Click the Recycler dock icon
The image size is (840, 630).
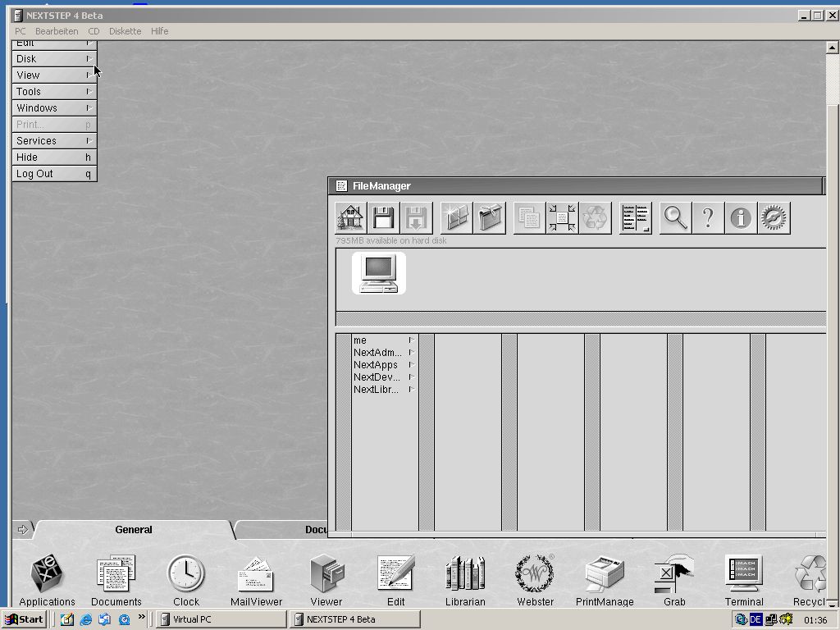[x=810, y=580]
